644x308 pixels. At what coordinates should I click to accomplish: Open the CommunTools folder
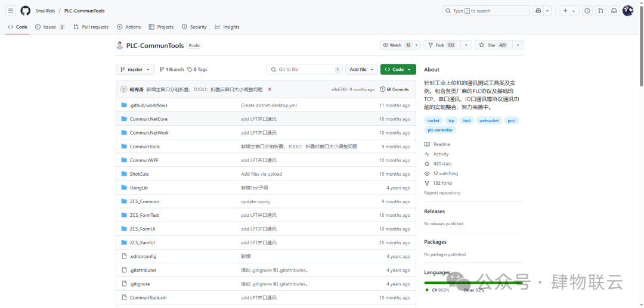(144, 147)
